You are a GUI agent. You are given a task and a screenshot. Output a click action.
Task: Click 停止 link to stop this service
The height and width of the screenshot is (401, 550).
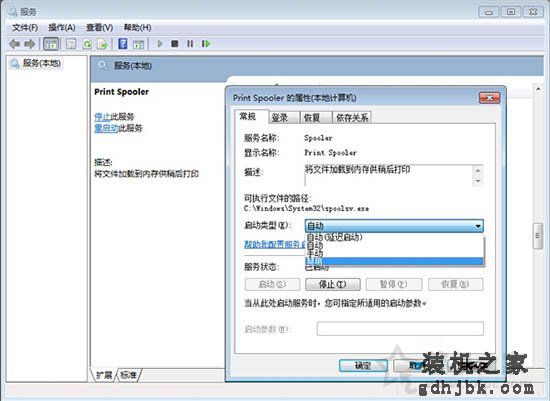pos(102,116)
